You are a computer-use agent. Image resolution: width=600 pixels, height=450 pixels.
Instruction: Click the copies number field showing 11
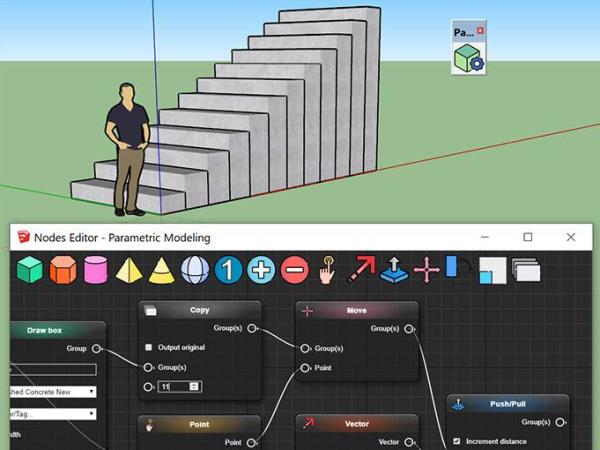[x=179, y=386]
